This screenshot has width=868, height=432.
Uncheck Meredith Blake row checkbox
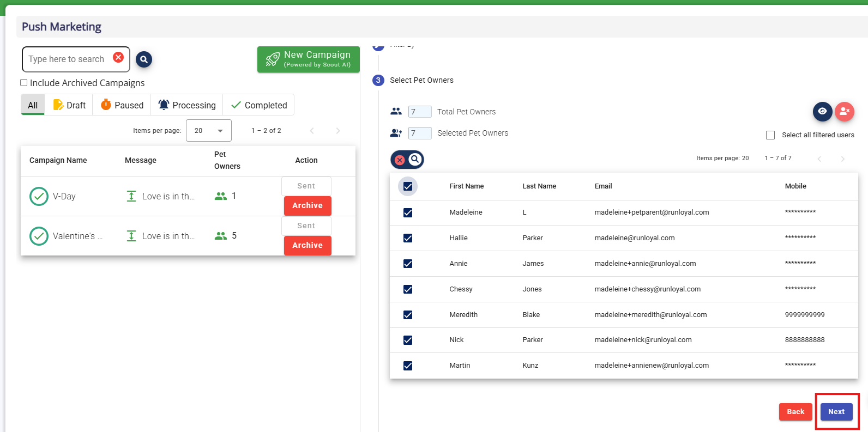[408, 315]
